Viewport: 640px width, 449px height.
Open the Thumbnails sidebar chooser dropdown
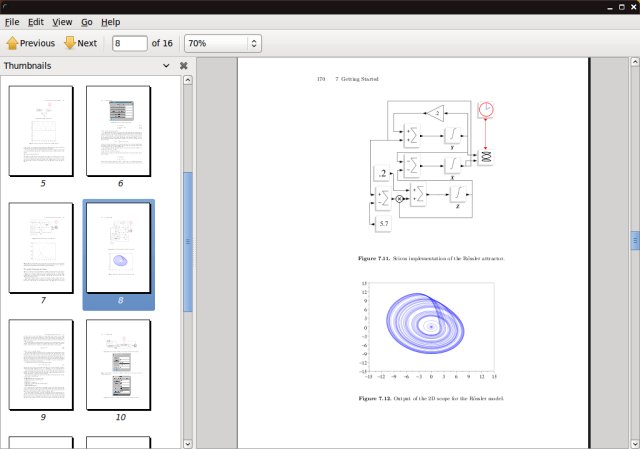(166, 66)
